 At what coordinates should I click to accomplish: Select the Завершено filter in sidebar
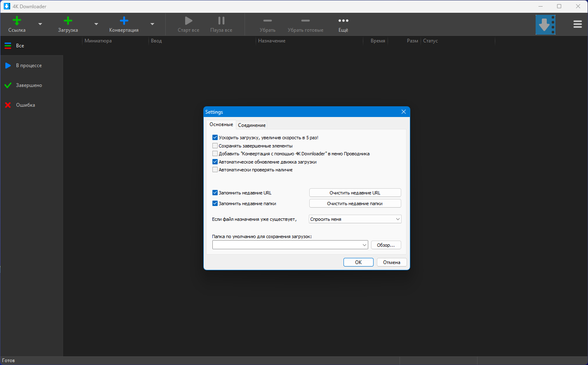pyautogui.click(x=29, y=85)
